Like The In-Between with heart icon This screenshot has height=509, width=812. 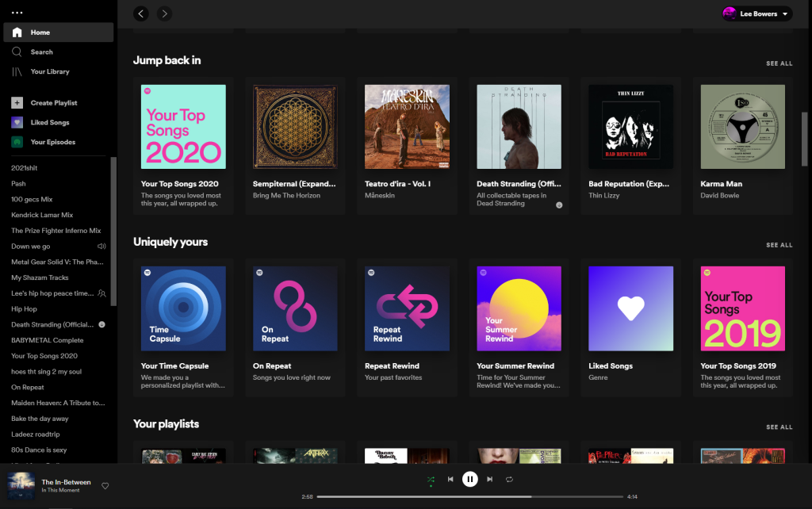105,486
